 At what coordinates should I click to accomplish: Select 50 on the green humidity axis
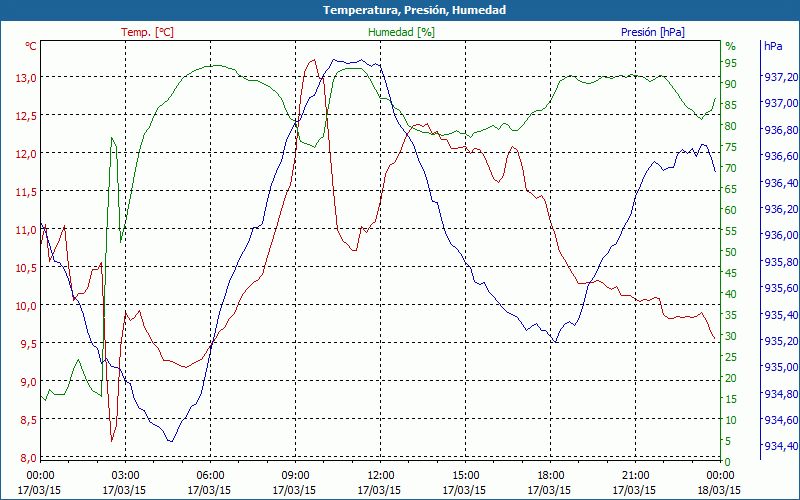tap(731, 252)
